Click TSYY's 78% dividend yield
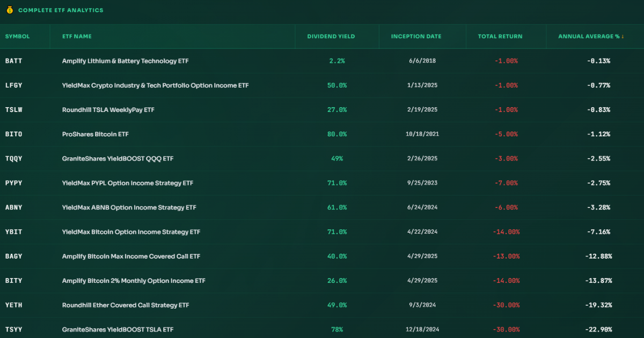This screenshot has height=338, width=644. [337, 329]
